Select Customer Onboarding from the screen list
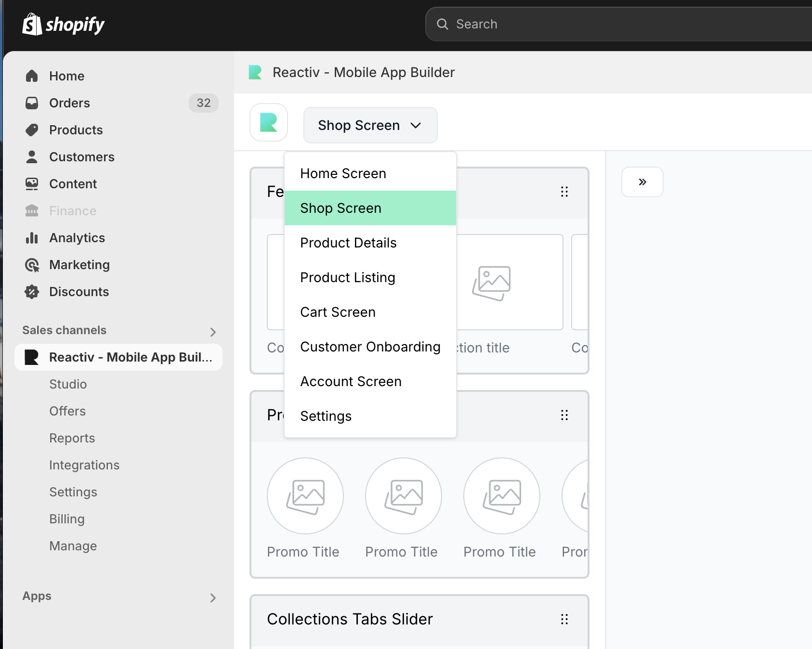The height and width of the screenshot is (649, 812). pos(370,347)
